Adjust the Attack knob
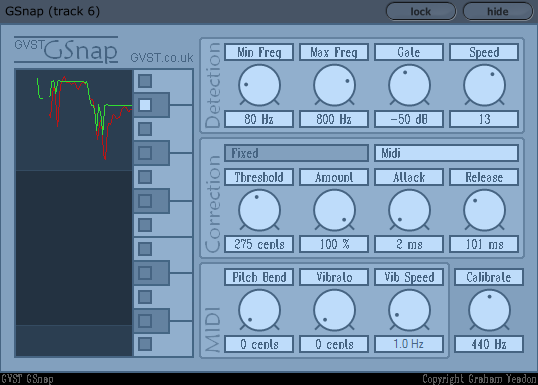This screenshot has width=538, height=385. (x=409, y=210)
